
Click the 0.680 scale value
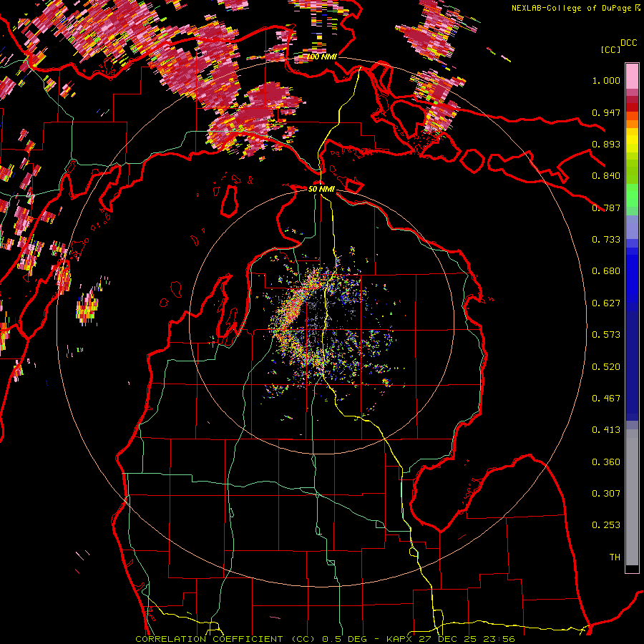(606, 271)
